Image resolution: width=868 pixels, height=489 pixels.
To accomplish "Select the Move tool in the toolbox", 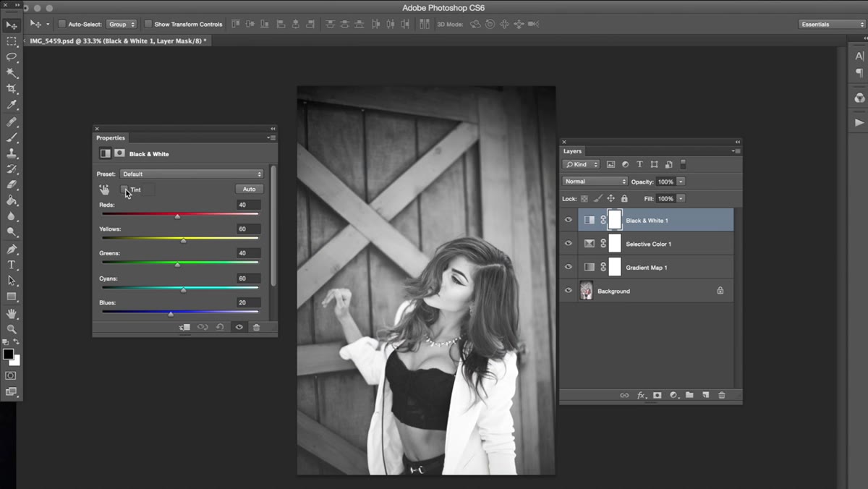I will coord(12,25).
